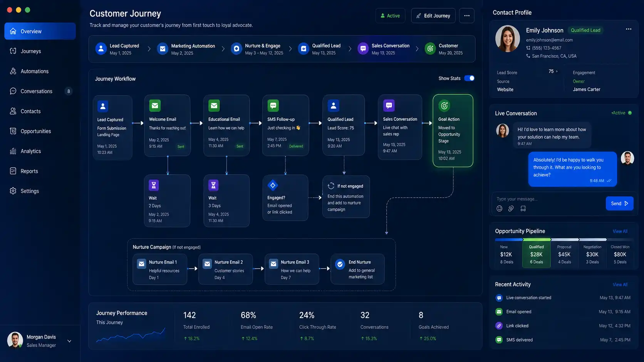Screen dimensions: 644x362
Task: Click the Sales Conversation stage chat icon
Action: 363,49
